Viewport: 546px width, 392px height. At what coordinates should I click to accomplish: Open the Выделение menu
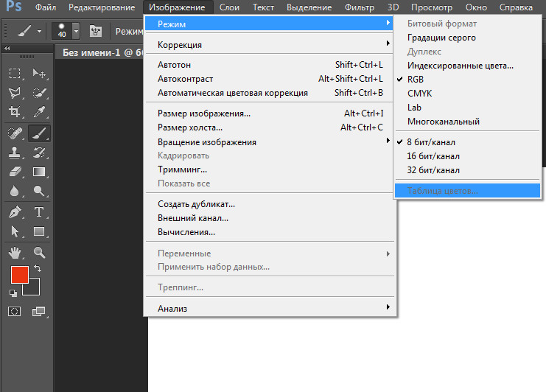click(309, 7)
